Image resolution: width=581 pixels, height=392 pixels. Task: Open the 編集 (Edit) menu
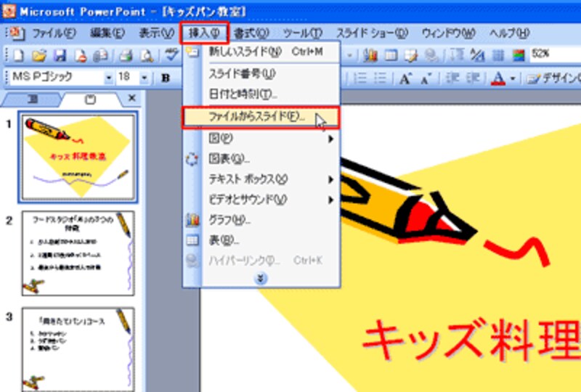point(107,33)
